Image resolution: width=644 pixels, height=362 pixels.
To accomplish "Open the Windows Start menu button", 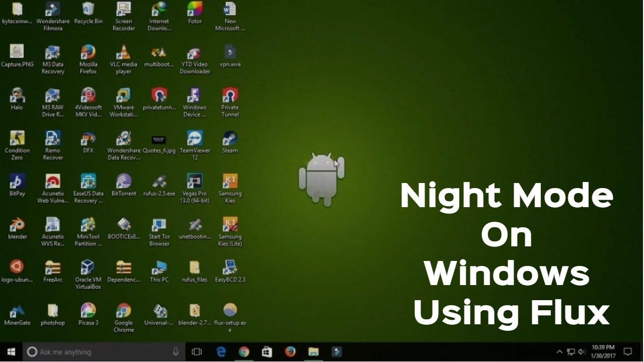I will pyautogui.click(x=11, y=352).
